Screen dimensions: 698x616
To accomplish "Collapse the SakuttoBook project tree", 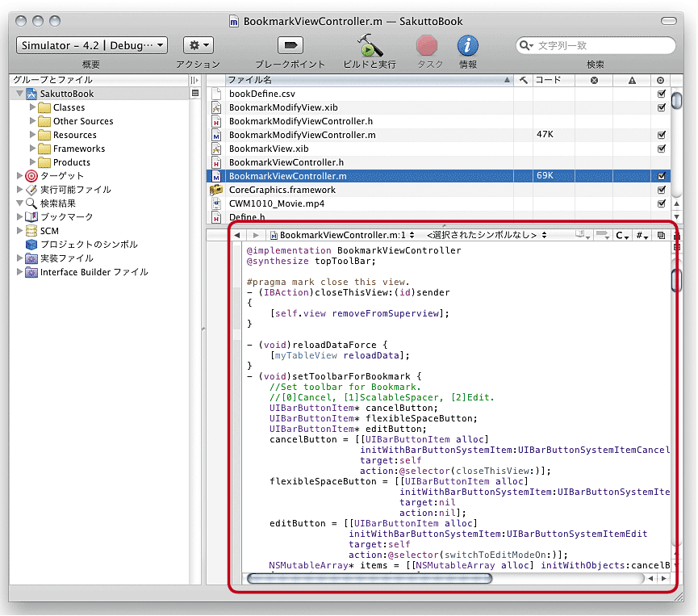I will pyautogui.click(x=19, y=94).
